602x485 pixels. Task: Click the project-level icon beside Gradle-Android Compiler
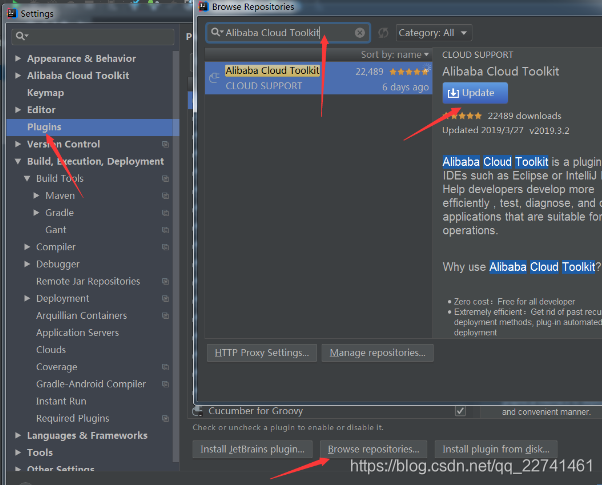pos(165,384)
